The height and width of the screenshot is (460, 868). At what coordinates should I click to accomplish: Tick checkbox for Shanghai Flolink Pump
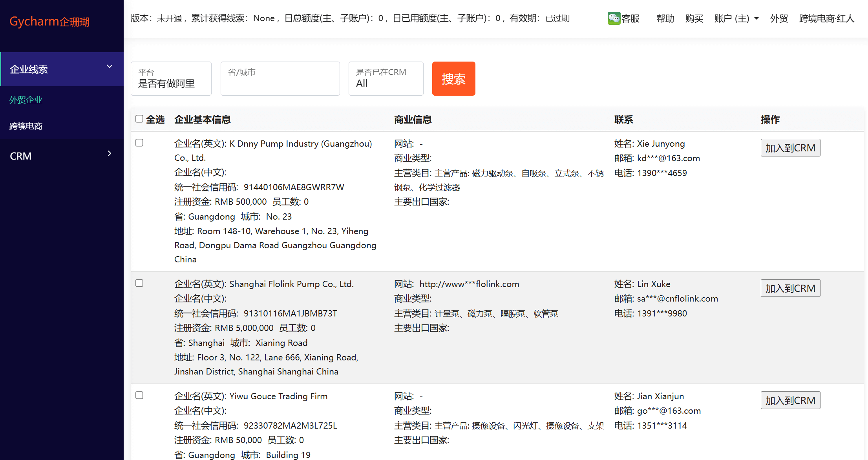139,283
